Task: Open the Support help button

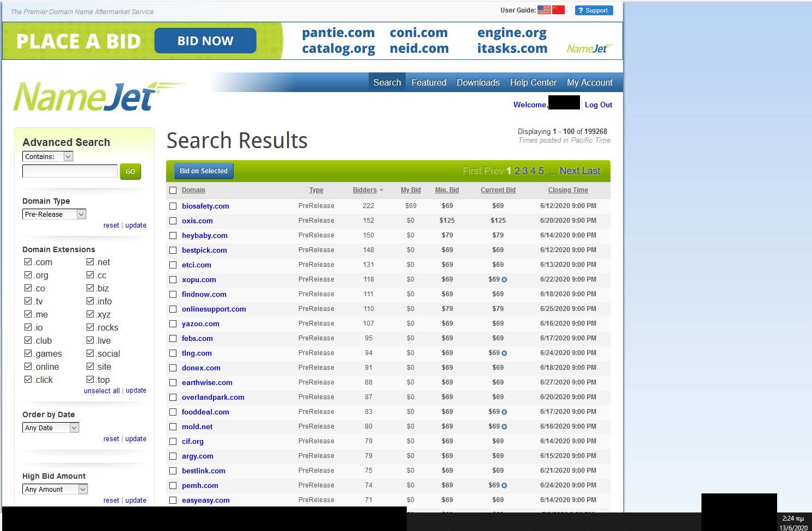Action: (x=594, y=10)
